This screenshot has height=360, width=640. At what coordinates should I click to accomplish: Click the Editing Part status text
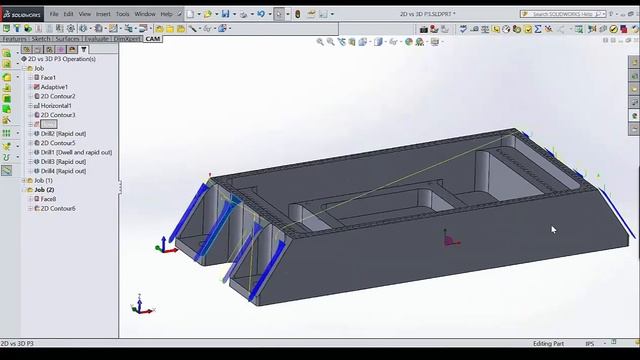[x=548, y=344]
